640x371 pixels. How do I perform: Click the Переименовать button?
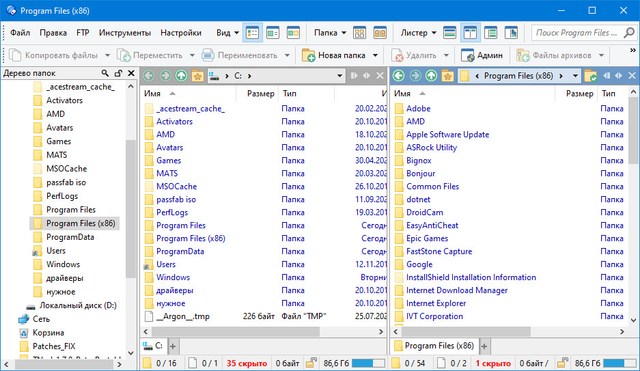click(x=240, y=55)
